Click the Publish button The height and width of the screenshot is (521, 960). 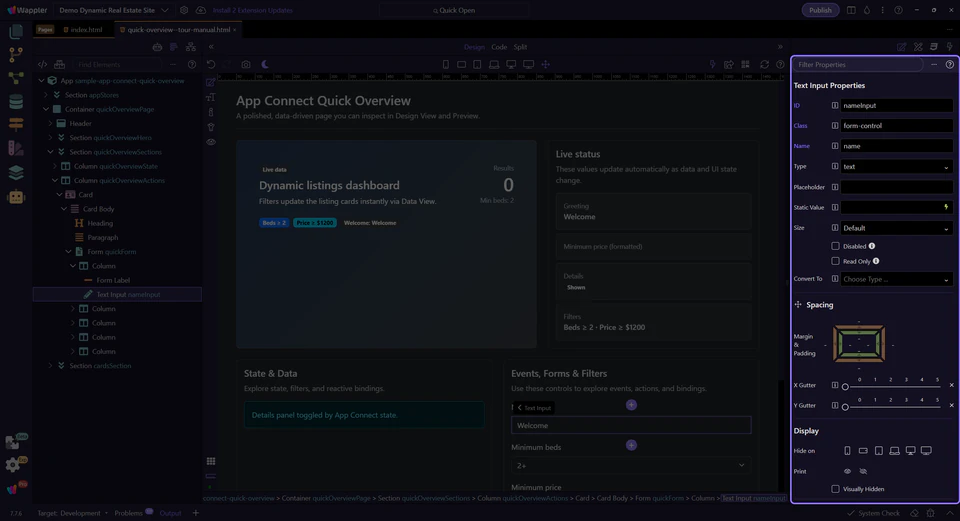point(820,10)
